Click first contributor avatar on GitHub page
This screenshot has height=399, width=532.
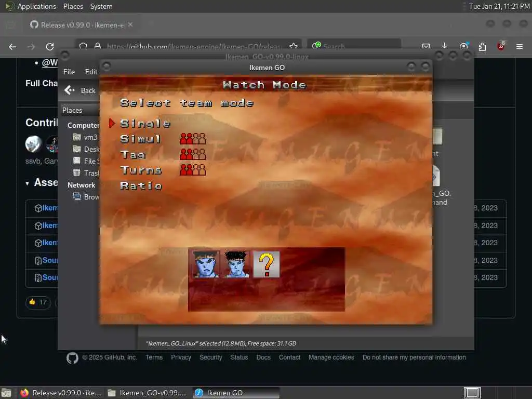33,144
